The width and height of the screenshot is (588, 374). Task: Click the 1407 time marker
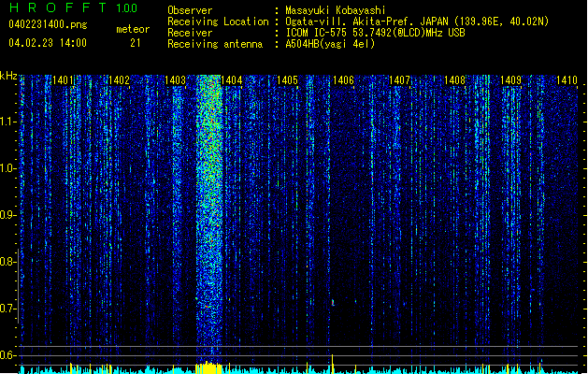(399, 79)
